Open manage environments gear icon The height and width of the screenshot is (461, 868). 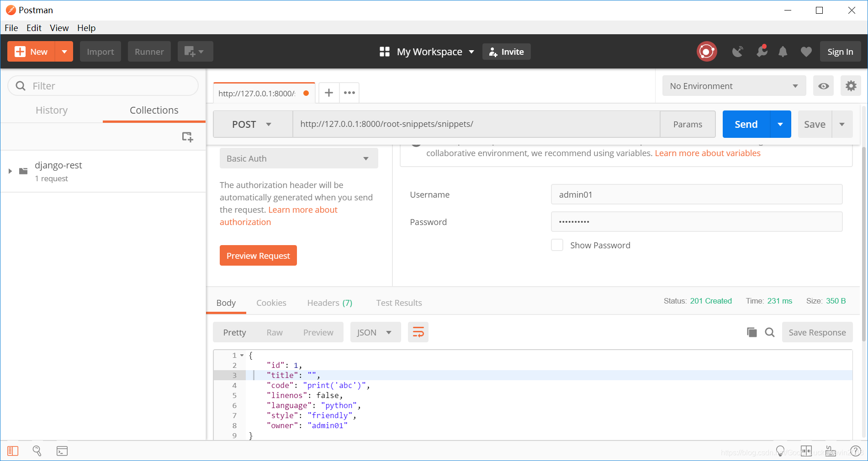click(851, 86)
